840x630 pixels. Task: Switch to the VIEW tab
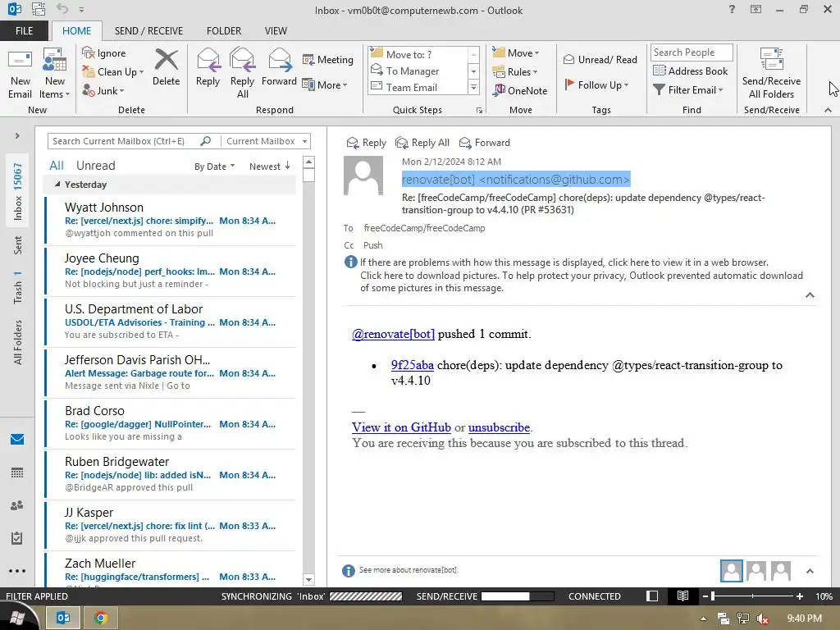[276, 31]
